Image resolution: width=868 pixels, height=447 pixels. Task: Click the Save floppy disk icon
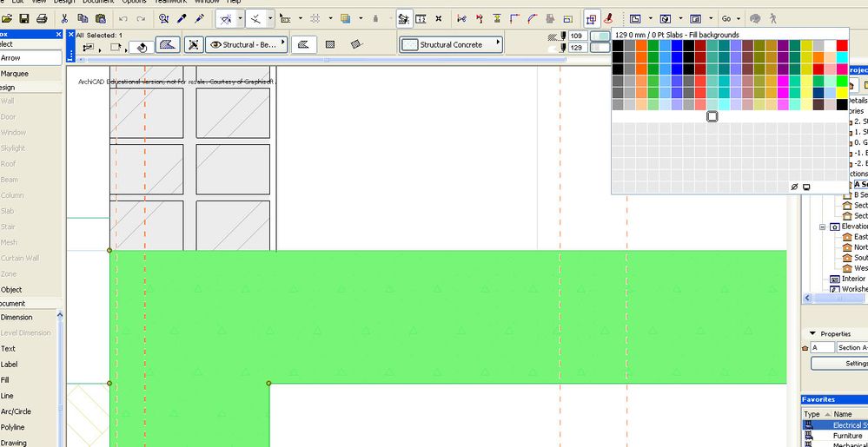pyautogui.click(x=24, y=19)
